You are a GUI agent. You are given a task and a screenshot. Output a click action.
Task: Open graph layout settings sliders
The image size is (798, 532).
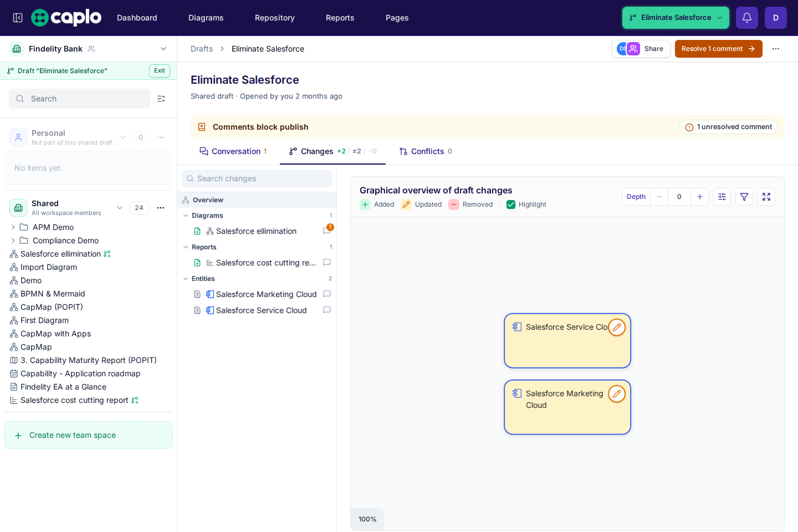[x=722, y=197]
